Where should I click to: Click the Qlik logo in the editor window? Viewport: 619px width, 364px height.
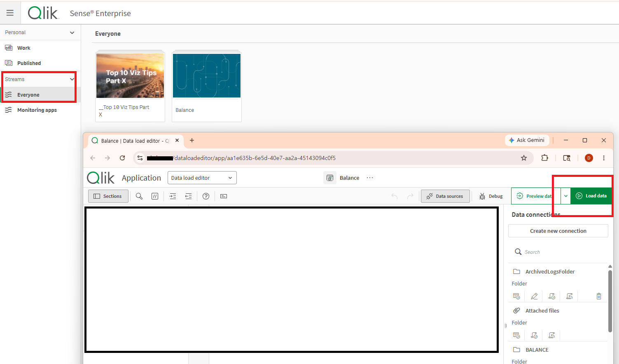101,178
